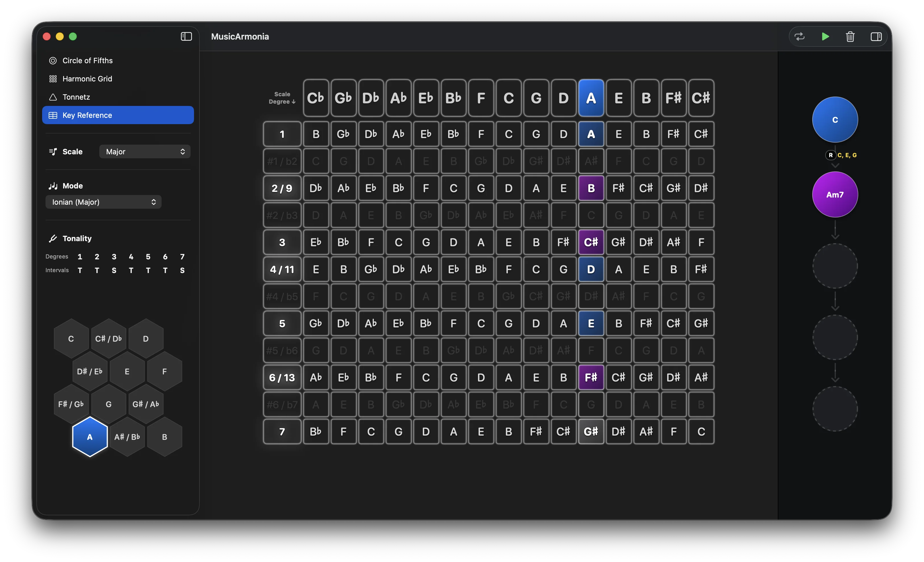Click the Harmonic Grid icon
The image size is (924, 562).
53,79
